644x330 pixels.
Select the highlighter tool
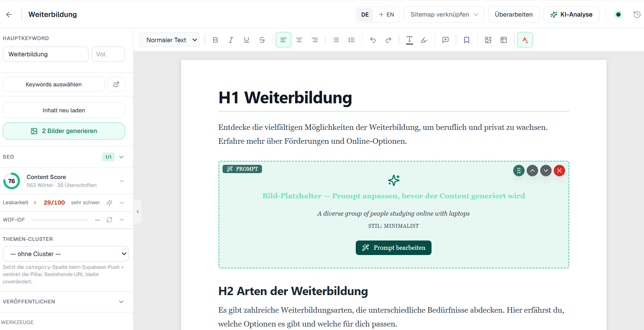[x=424, y=40]
